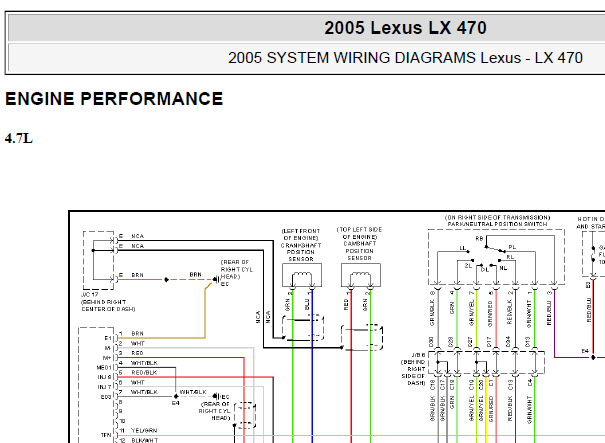Click the 'E03' terminal label
Image resolution: width=605 pixels, height=443 pixels.
pyautogui.click(x=106, y=397)
